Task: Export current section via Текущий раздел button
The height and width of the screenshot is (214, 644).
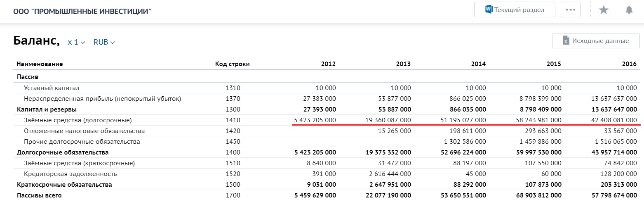Action: (x=515, y=10)
